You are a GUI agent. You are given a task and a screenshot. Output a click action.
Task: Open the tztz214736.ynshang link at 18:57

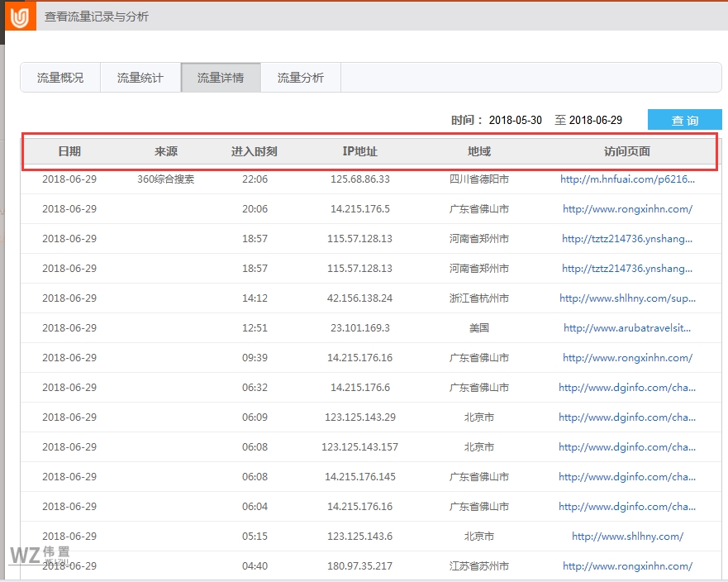coord(628,238)
